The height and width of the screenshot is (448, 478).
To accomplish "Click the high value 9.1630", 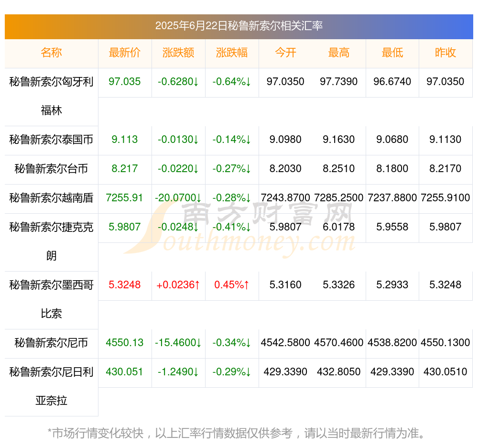I will tap(339, 140).
